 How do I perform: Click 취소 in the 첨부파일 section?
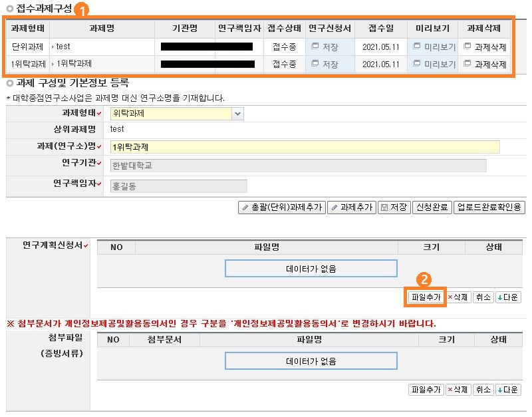tap(483, 390)
